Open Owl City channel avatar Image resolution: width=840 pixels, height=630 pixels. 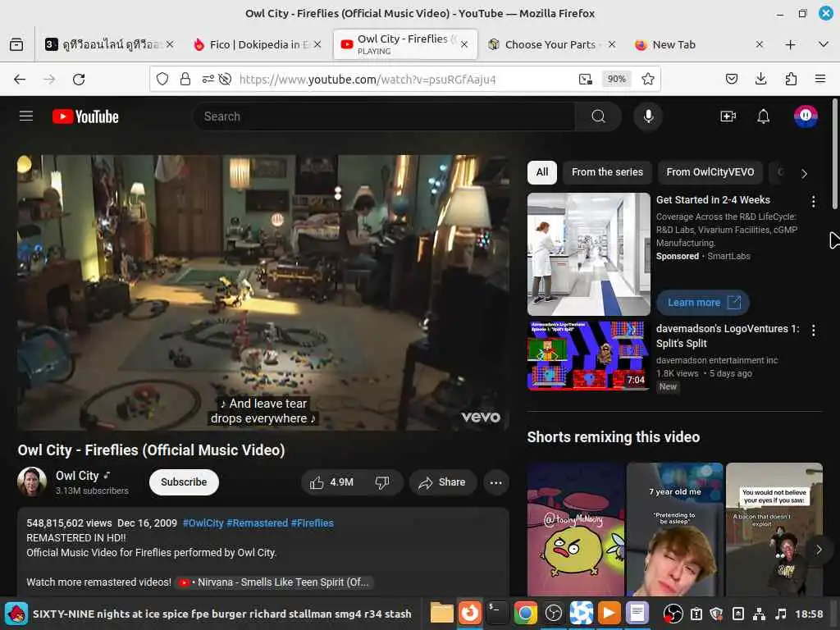pos(32,482)
